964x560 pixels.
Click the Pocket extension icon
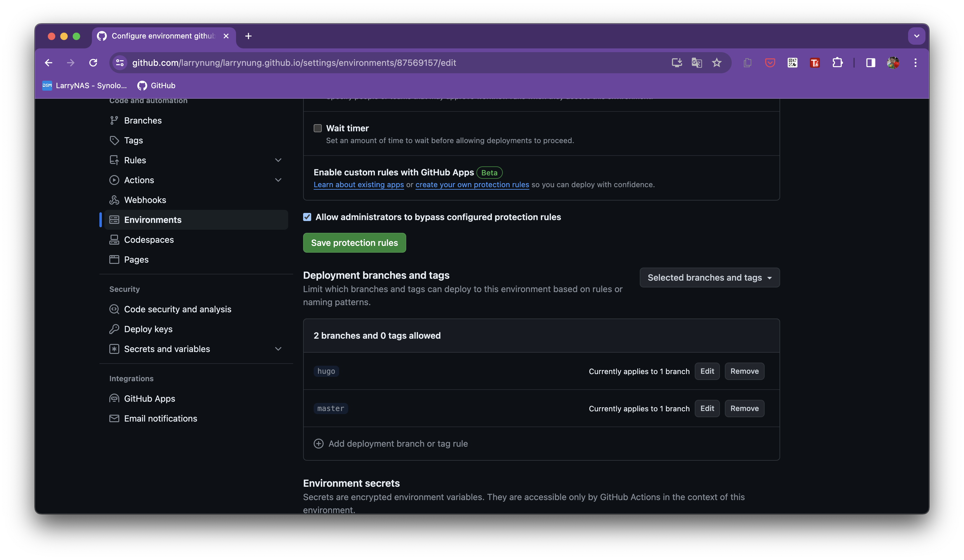coord(770,63)
